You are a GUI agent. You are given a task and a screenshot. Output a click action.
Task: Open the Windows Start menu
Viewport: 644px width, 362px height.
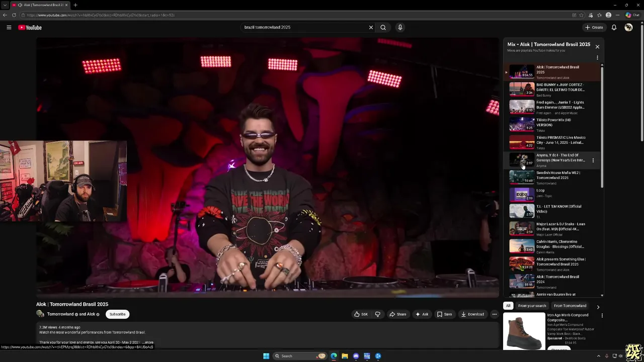coord(266,356)
